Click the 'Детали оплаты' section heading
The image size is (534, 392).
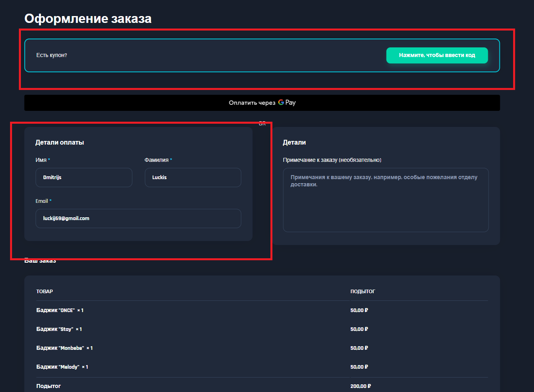pyautogui.click(x=59, y=143)
